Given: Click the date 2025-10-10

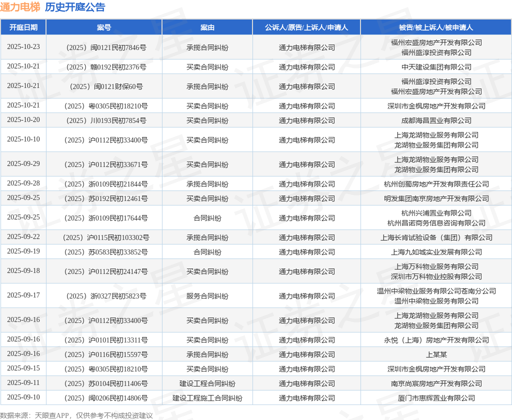Looking at the screenshot, I should [x=23, y=139].
